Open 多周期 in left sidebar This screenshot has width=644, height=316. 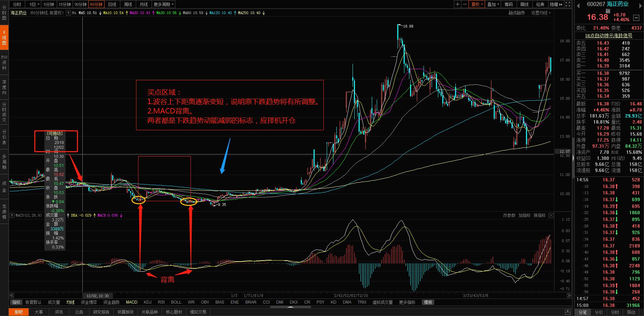4,162
